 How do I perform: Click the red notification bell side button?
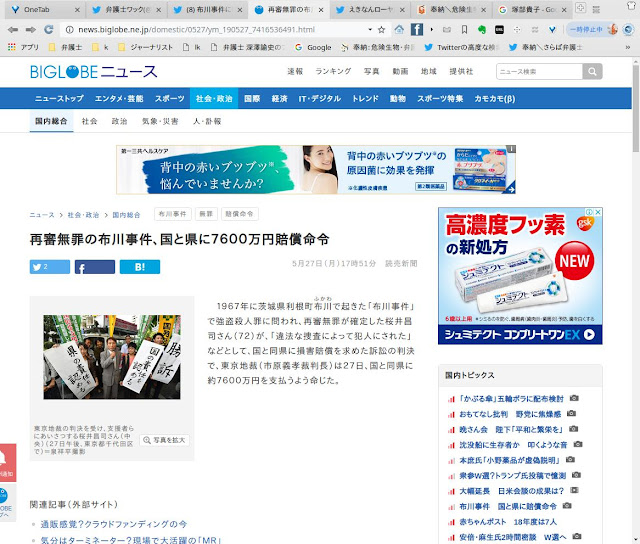[x=7, y=462]
